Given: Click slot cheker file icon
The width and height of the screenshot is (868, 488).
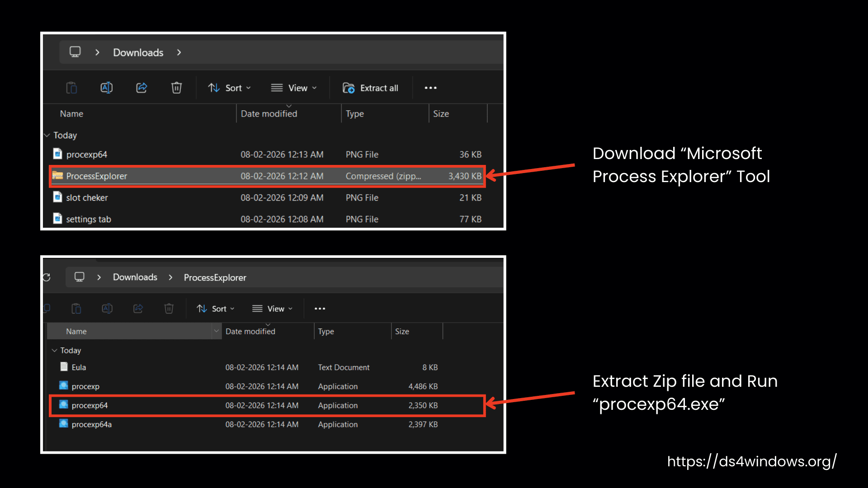Looking at the screenshot, I should pos(57,197).
